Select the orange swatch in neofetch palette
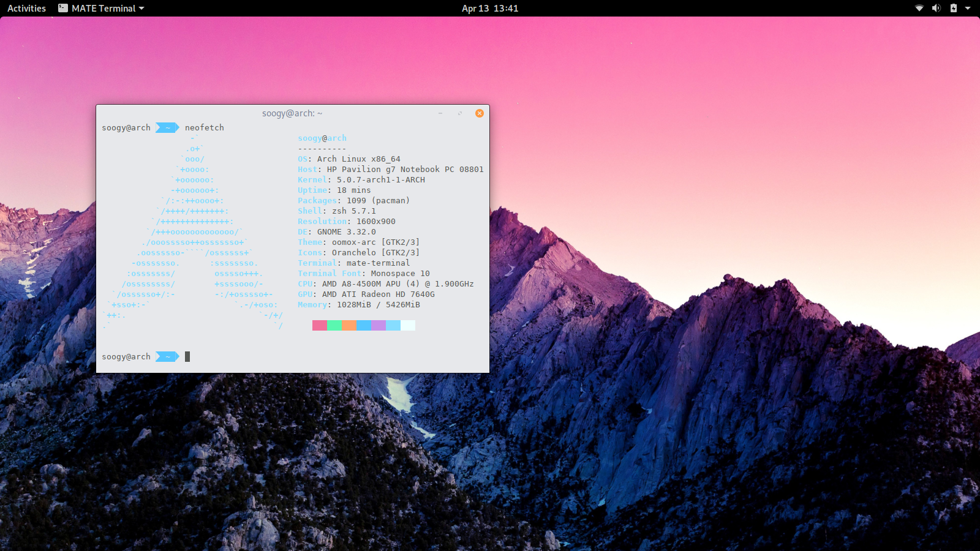 coord(349,325)
